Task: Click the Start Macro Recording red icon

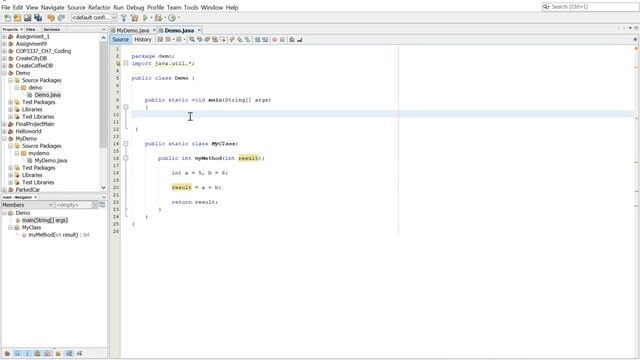Action: tap(274, 40)
